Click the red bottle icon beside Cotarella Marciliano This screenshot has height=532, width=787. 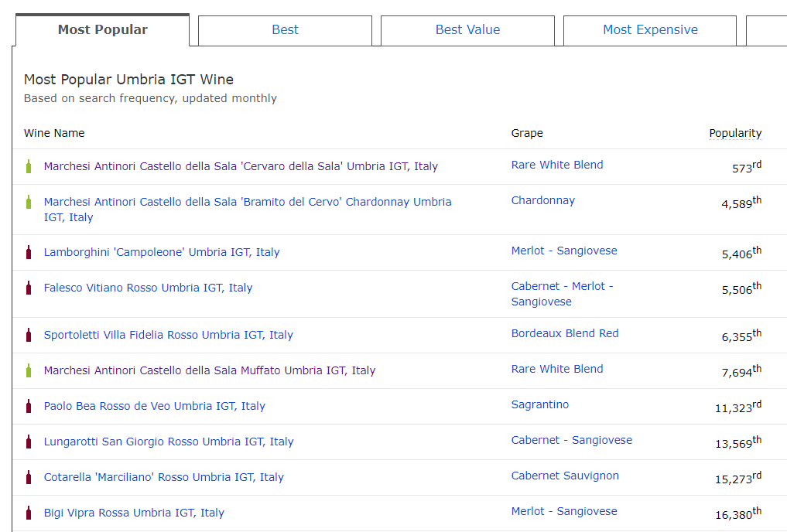pyautogui.click(x=29, y=477)
